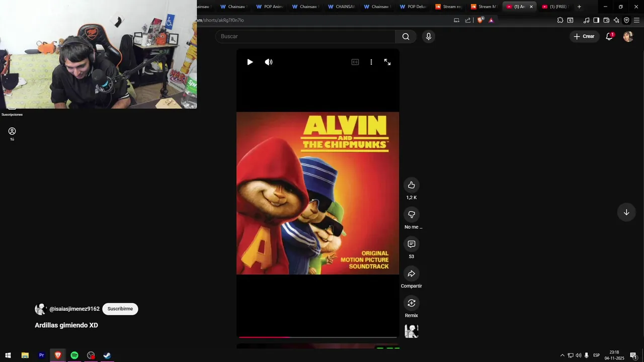Expand the hidden system tray icons

coord(562,355)
